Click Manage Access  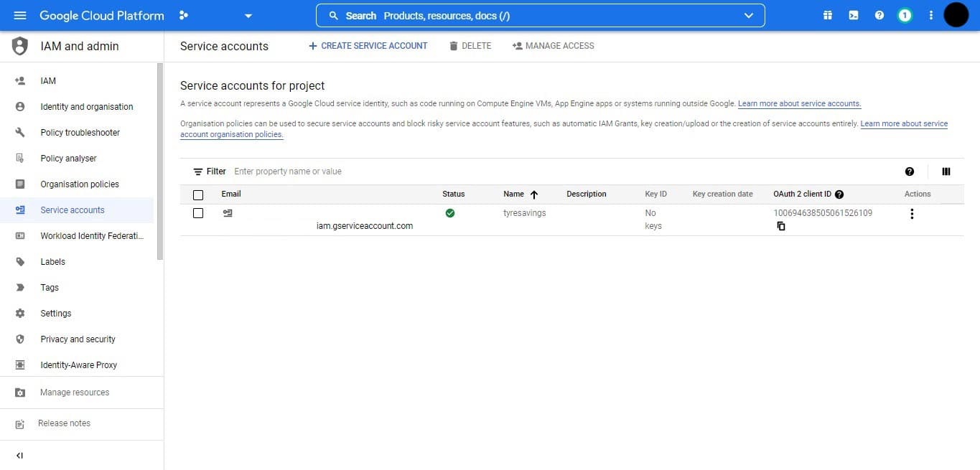point(554,46)
